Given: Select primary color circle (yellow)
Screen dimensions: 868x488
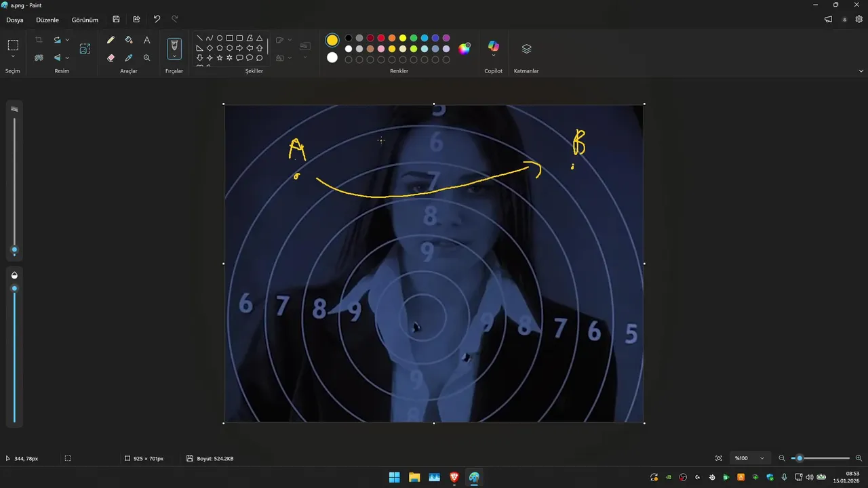Looking at the screenshot, I should [332, 41].
